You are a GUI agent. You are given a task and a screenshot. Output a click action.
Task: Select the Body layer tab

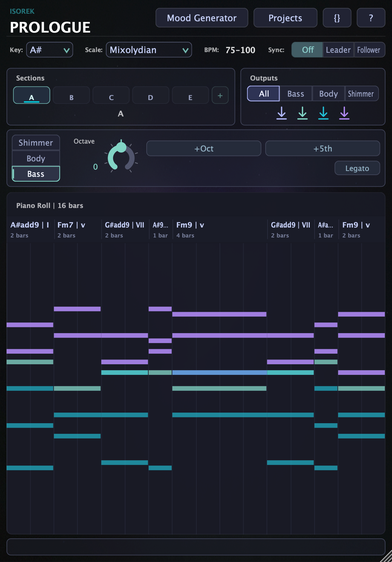pyautogui.click(x=36, y=158)
